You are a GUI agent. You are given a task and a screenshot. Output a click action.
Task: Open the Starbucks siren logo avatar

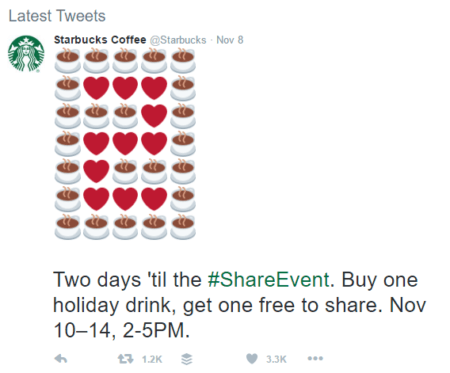click(26, 53)
